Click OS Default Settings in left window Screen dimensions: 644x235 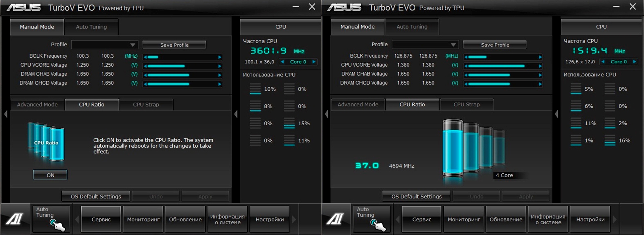pos(96,196)
